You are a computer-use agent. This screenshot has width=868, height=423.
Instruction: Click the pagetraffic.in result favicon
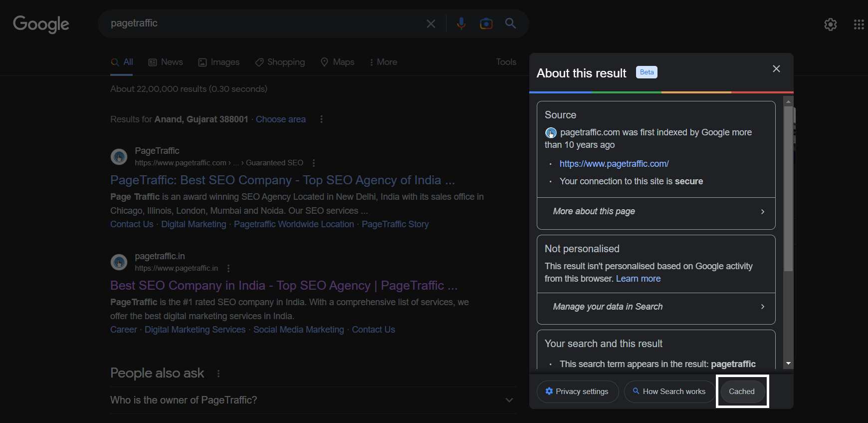[119, 262]
